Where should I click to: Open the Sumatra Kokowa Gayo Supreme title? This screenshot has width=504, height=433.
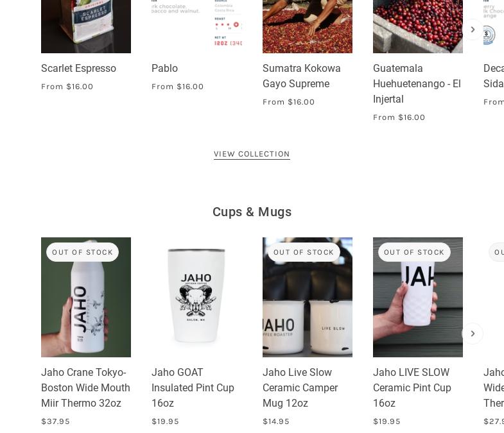(x=302, y=76)
